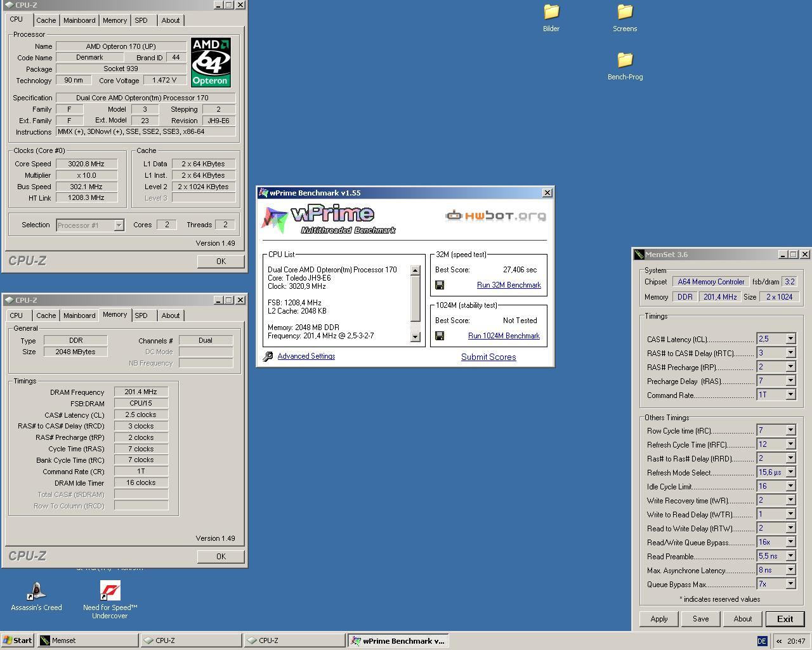
Task: Open the Bench-Prog folder icon
Action: click(x=625, y=66)
